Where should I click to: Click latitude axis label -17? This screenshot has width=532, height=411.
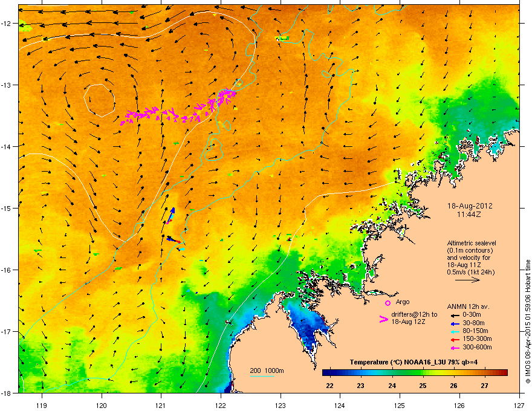tap(6, 331)
